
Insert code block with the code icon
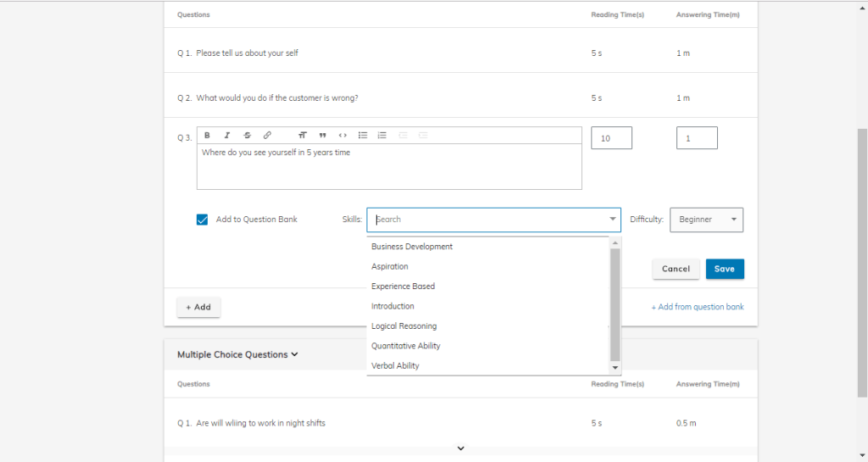[x=342, y=136]
